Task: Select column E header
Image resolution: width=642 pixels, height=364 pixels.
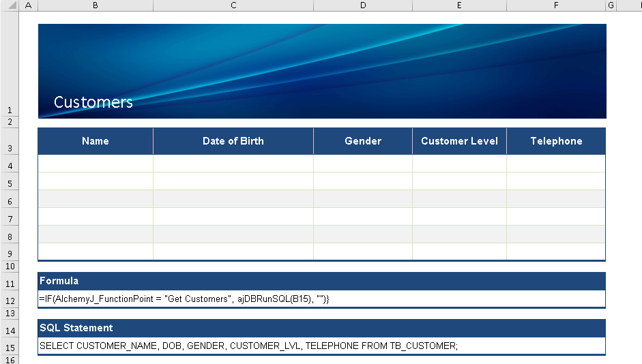Action: pyautogui.click(x=459, y=5)
